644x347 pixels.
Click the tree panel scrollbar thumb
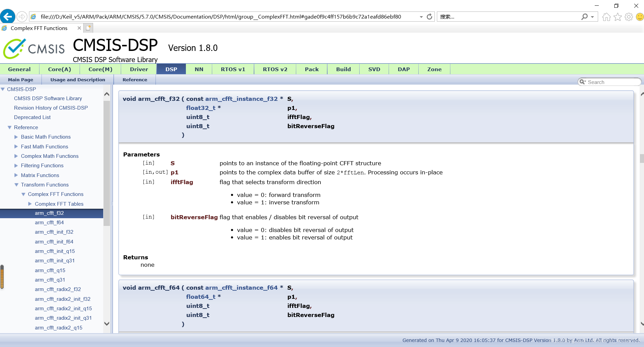(x=107, y=163)
